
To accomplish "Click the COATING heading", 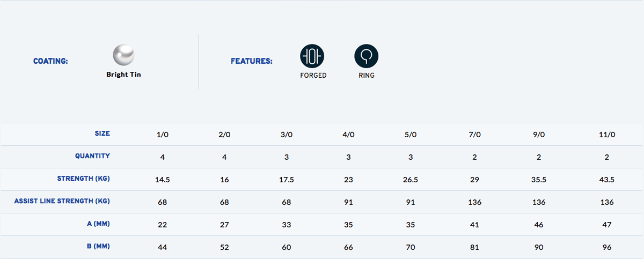I will tap(50, 61).
